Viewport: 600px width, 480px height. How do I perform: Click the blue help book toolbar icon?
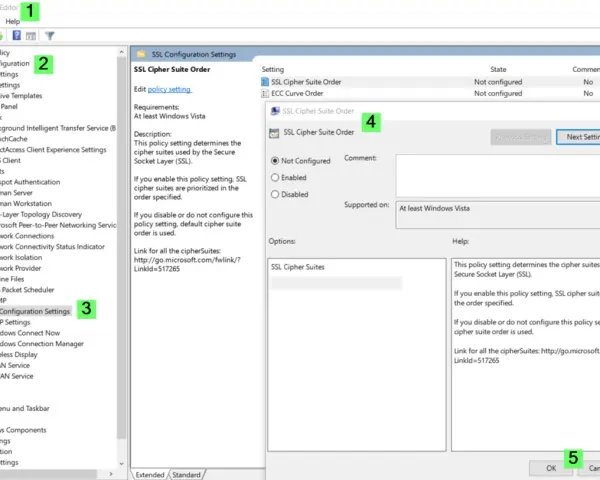pyautogui.click(x=16, y=36)
